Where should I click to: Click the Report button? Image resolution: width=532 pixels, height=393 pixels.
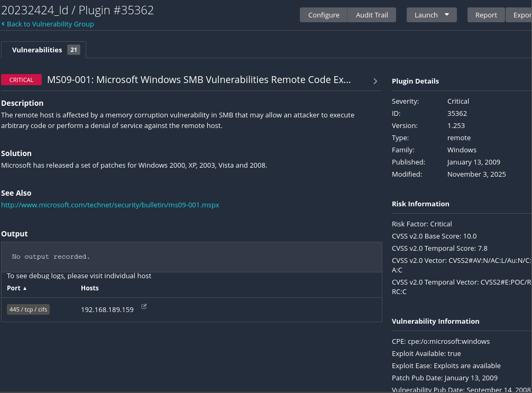(486, 15)
